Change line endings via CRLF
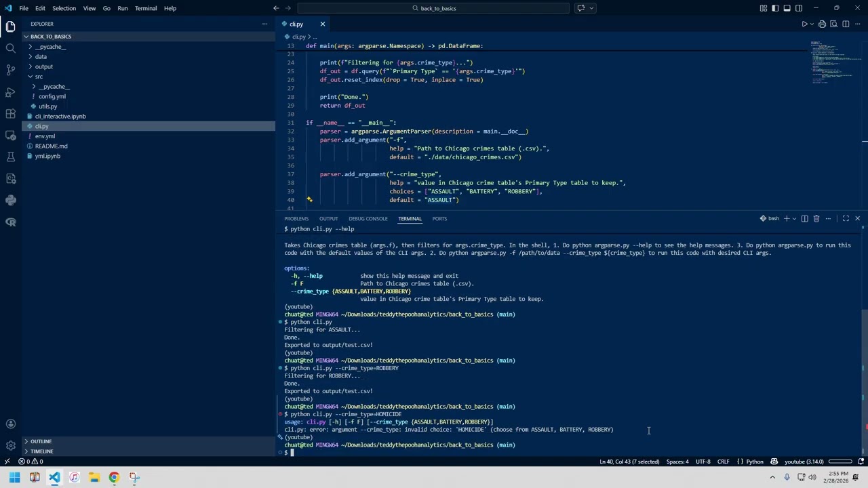 coord(723,462)
